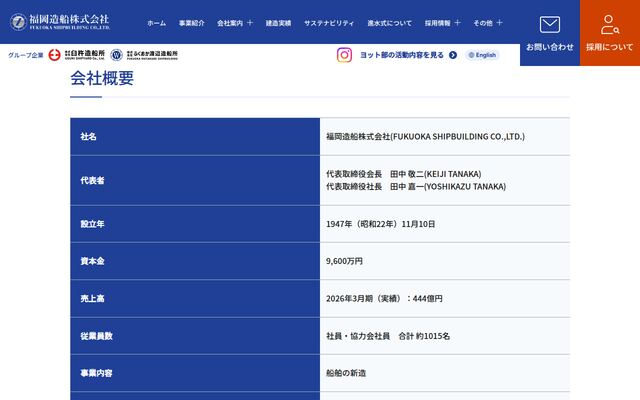The image size is (640, 400).
Task: Click the 1947年 founding date value
Action: pos(380,224)
